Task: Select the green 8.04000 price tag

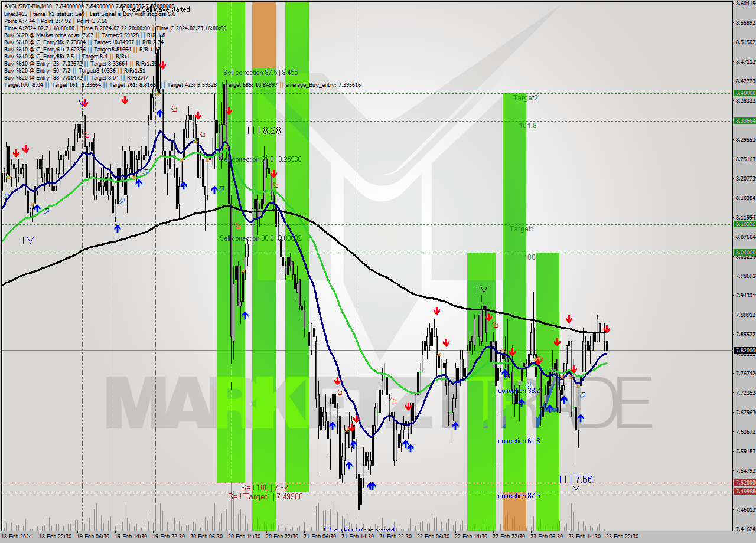Action: point(744,252)
